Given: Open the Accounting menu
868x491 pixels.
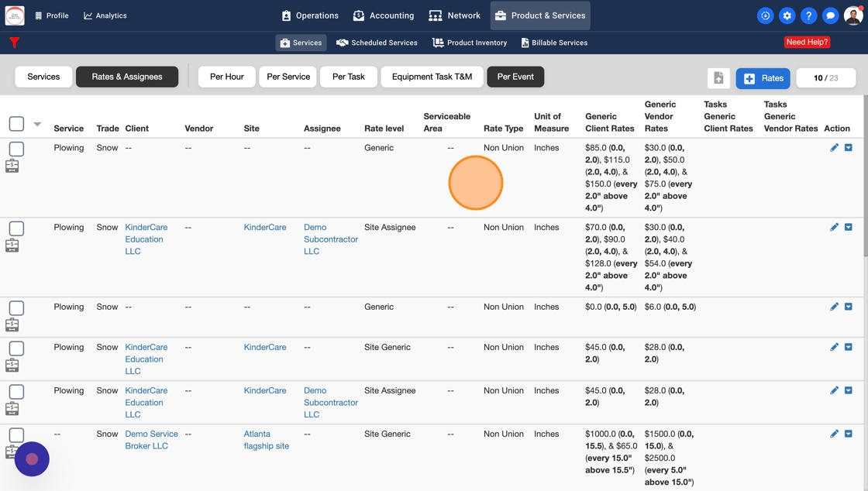Looking at the screenshot, I should (x=383, y=15).
